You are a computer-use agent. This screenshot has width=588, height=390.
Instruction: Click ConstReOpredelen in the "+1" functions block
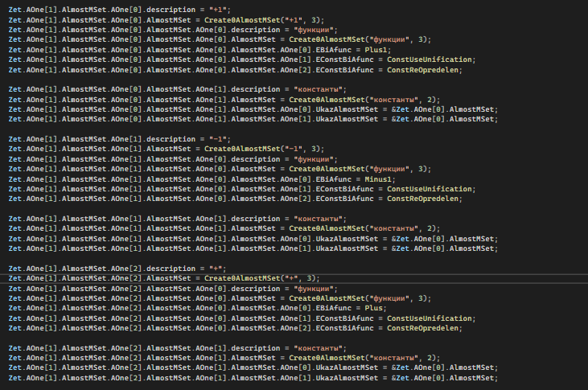422,70
